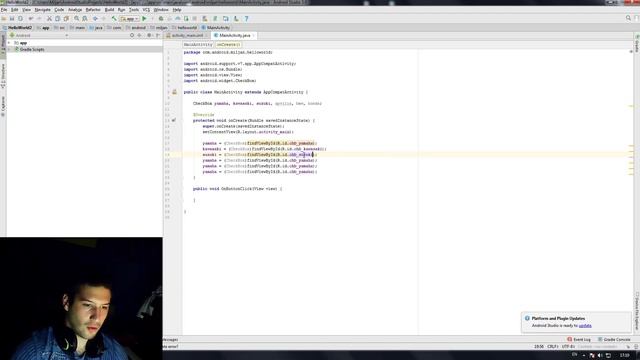Click scroll from source icon in Project panel

click(x=132, y=36)
